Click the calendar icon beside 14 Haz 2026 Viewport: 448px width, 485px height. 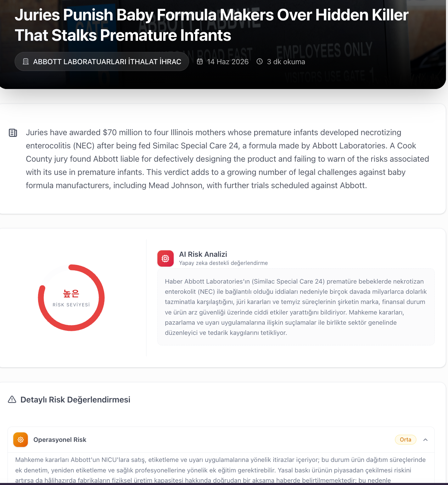tap(200, 61)
